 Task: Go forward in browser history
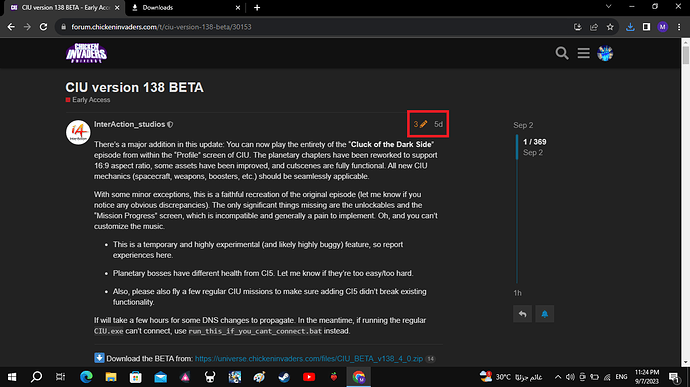click(27, 27)
